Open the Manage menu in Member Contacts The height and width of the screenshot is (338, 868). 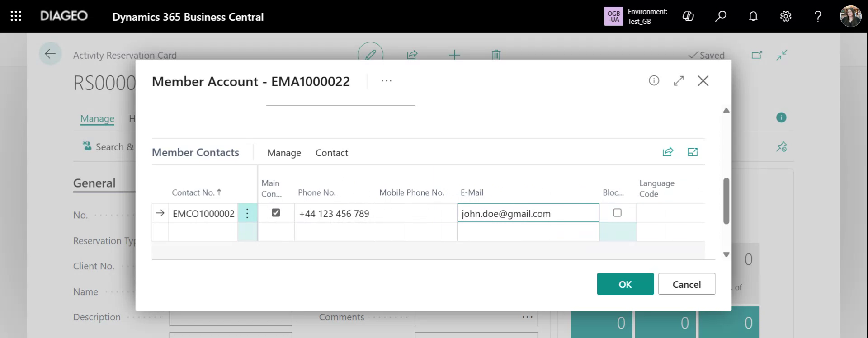[x=284, y=153]
